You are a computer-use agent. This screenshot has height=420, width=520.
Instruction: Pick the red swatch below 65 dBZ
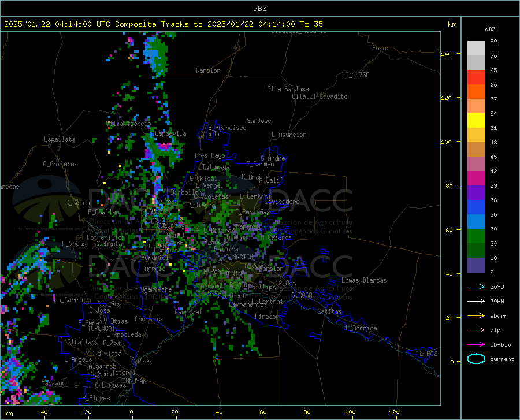[476, 77]
